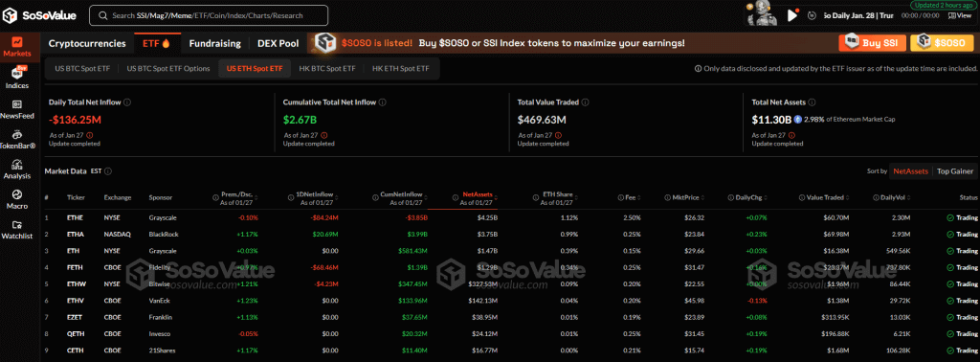Viewport: 980px width, 362px height.
Task: Open the ETHA ticker row
Action: click(511, 235)
